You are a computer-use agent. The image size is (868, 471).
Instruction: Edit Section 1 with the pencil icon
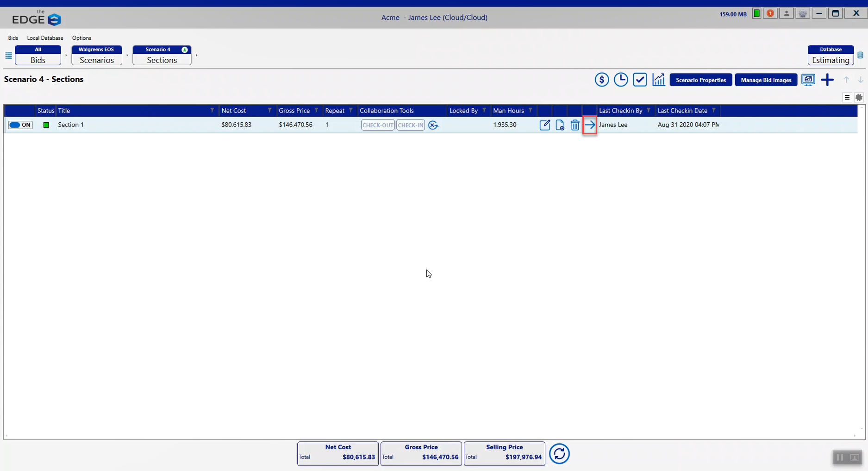pos(545,125)
